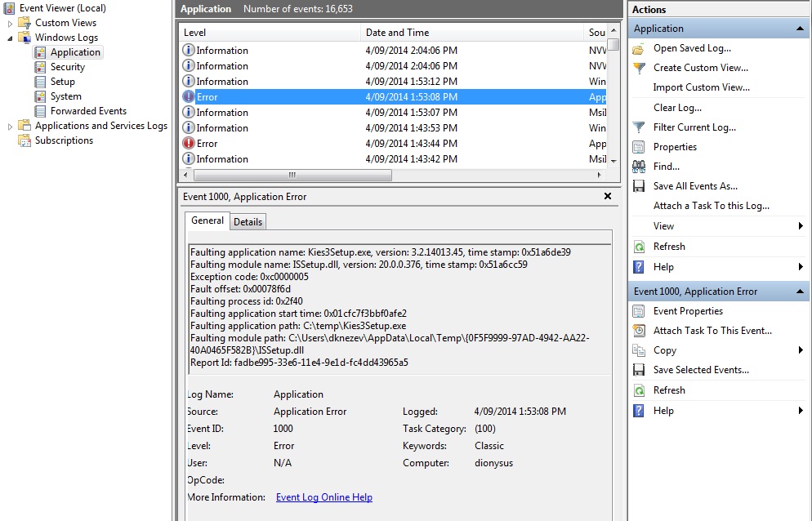Click the Custom Views folder icon
812x521 pixels.
[25, 23]
